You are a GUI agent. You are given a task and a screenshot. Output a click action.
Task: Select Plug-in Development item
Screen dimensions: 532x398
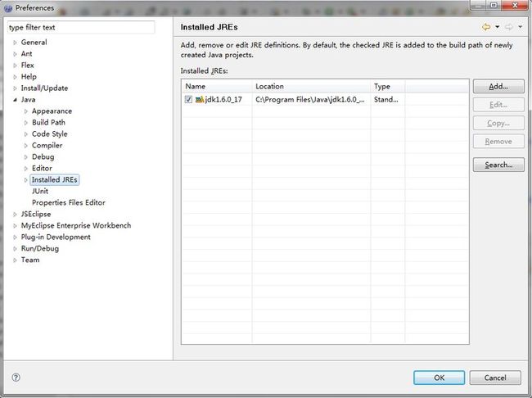[56, 237]
